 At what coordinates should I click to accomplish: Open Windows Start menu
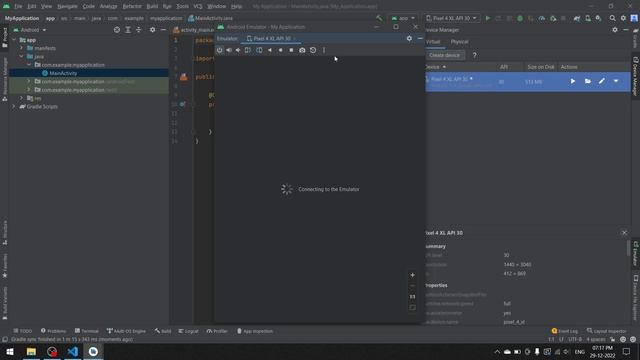pyautogui.click(x=10, y=351)
